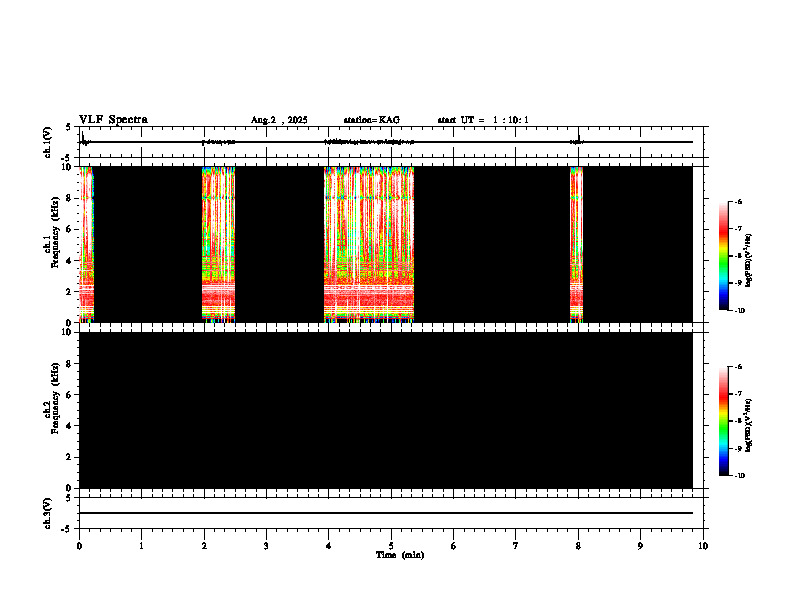The height and width of the screenshot is (612, 792).
Task: Click the "Time (min)" axis title
Action: (x=400, y=555)
